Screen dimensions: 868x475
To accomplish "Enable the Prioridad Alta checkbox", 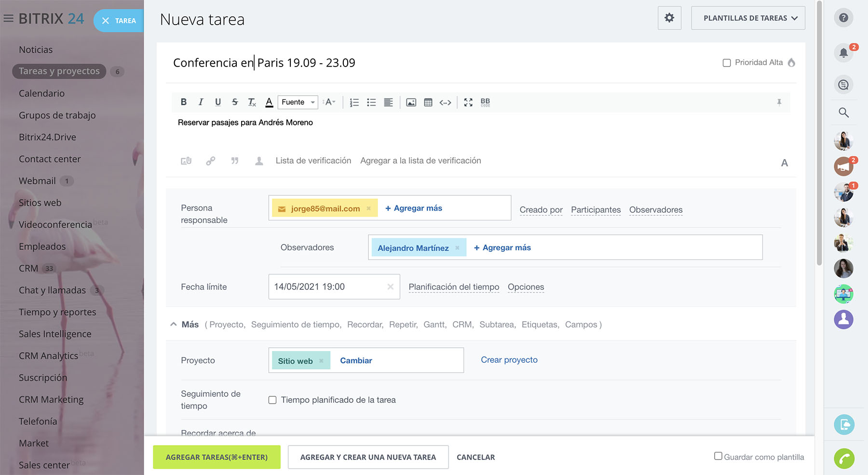I will click(727, 63).
